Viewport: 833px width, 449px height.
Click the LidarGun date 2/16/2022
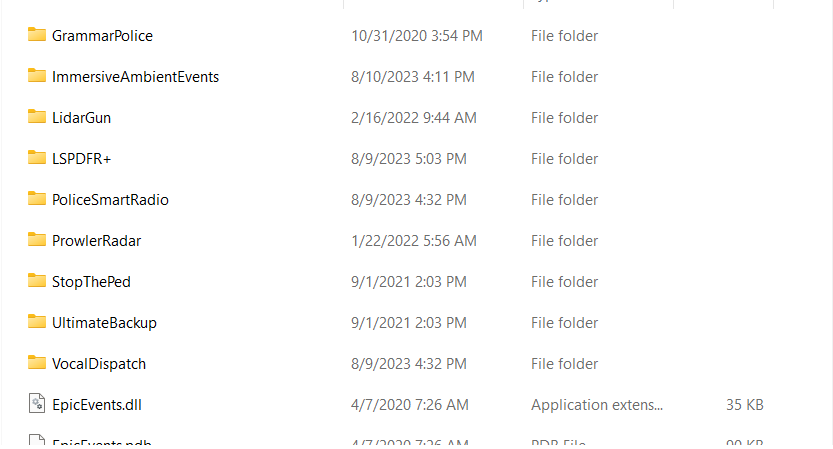pos(413,118)
